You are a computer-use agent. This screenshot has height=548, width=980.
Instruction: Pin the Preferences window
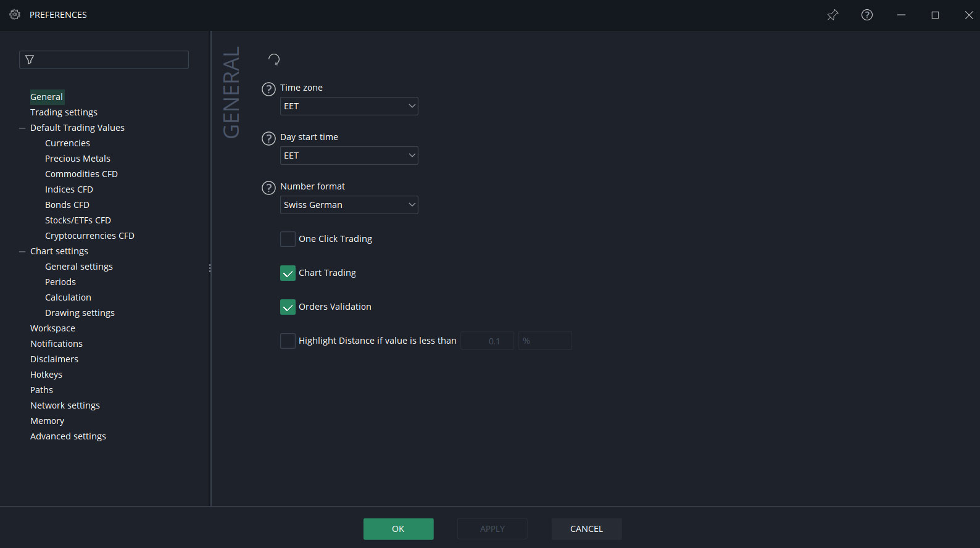pos(833,15)
